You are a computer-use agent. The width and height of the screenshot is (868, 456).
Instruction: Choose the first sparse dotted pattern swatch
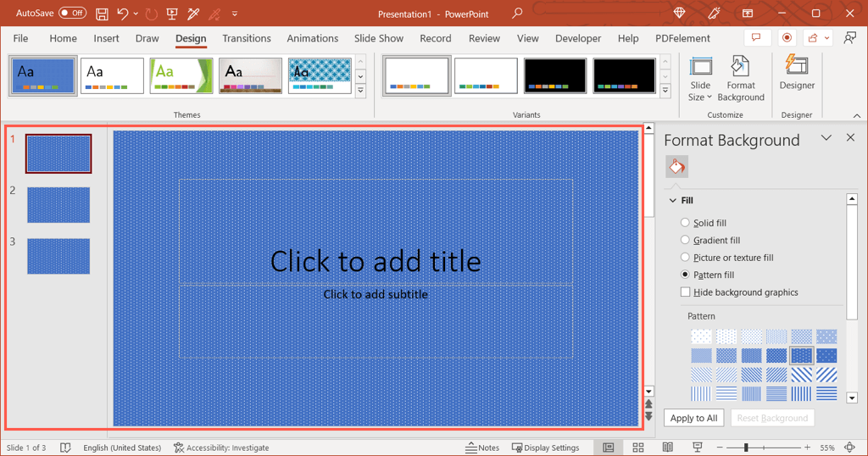click(701, 336)
